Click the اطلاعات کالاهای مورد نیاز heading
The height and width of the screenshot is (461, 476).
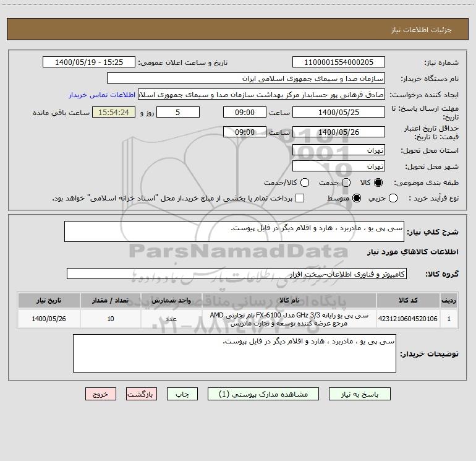(x=413, y=252)
